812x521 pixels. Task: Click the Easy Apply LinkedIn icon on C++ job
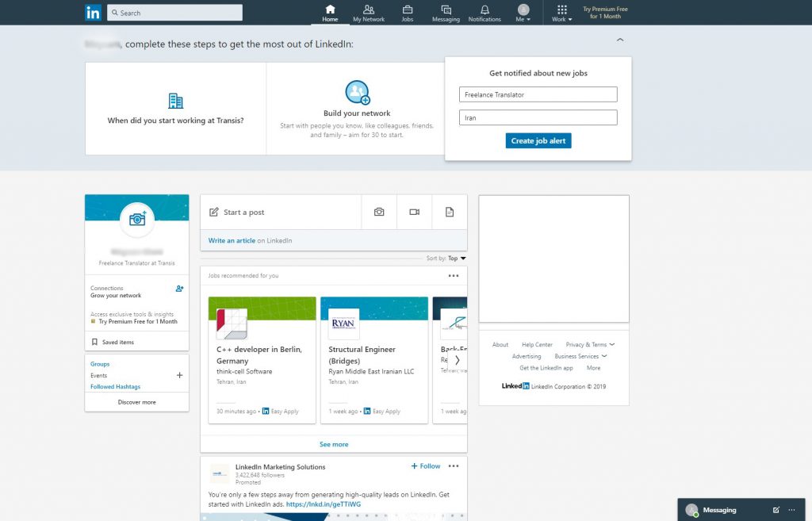pos(266,412)
